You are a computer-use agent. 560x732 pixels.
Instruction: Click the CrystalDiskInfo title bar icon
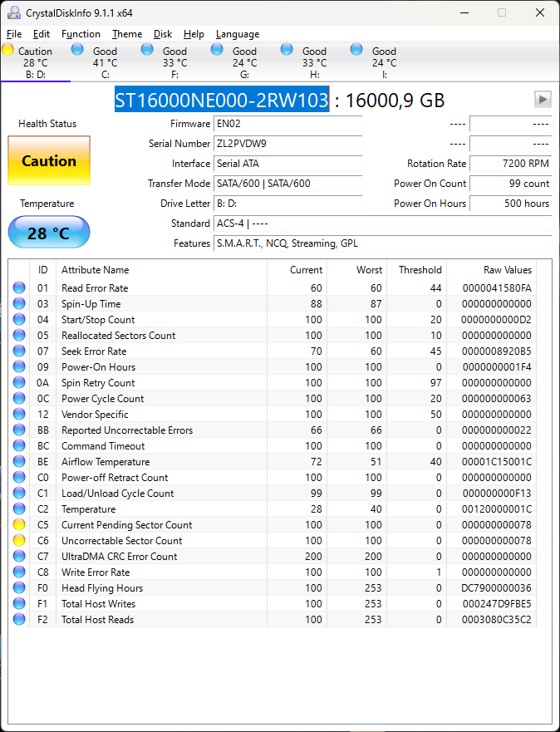(x=14, y=12)
